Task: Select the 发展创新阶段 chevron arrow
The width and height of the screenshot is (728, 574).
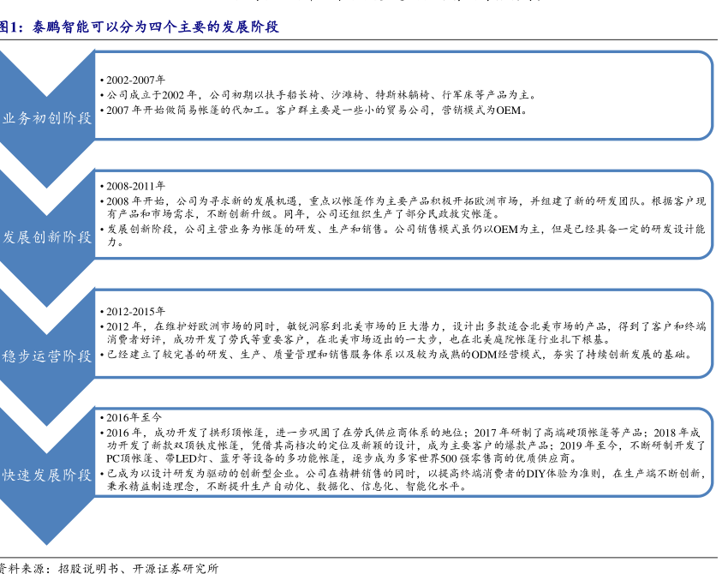Action: tap(47, 236)
